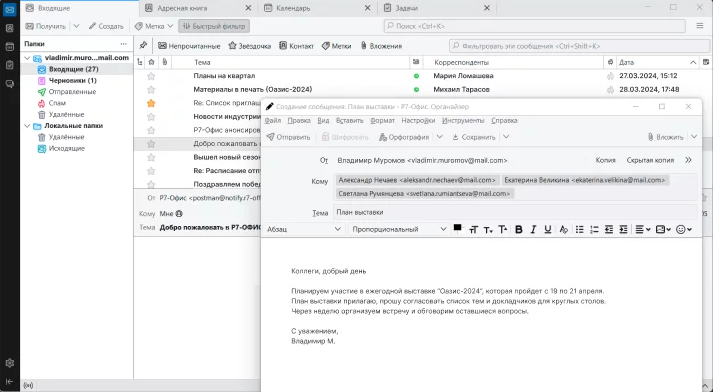Click Сохранить in compose toolbar
713x392 pixels.
pyautogui.click(x=473, y=137)
